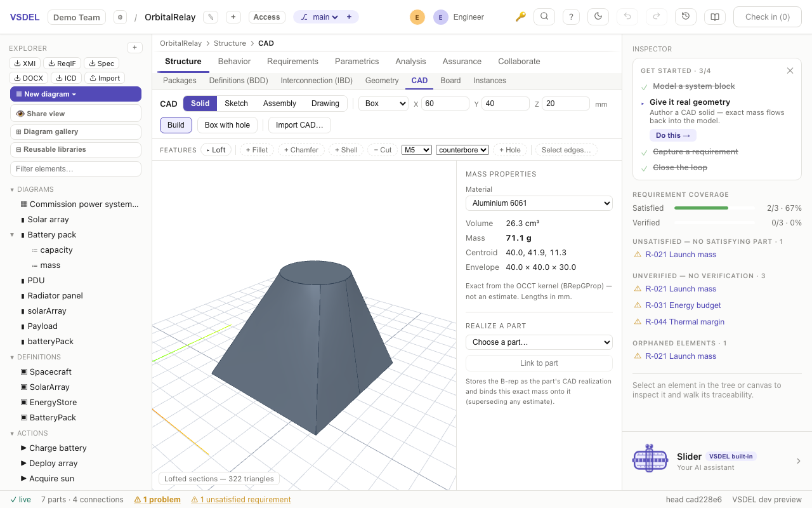Click the Filter elements input

[x=75, y=169]
